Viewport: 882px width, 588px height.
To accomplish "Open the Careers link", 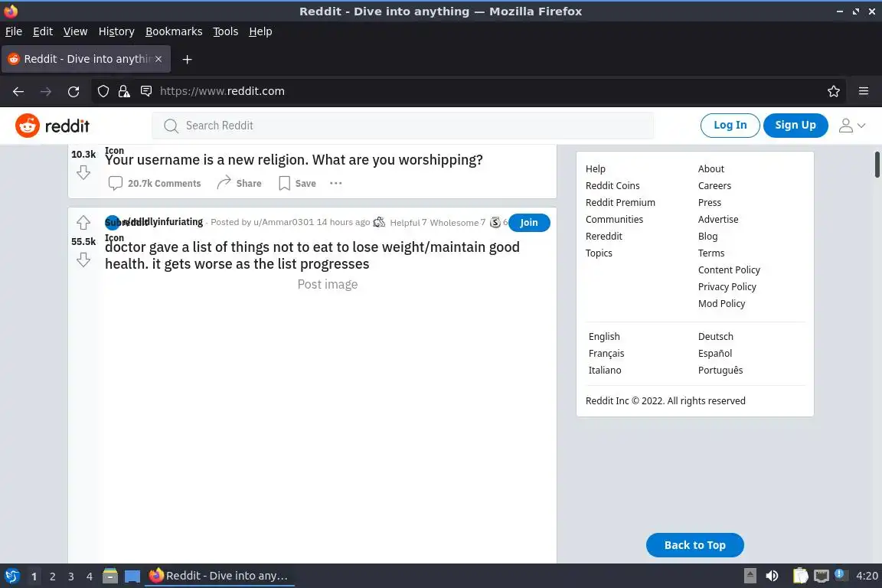I will [714, 186].
